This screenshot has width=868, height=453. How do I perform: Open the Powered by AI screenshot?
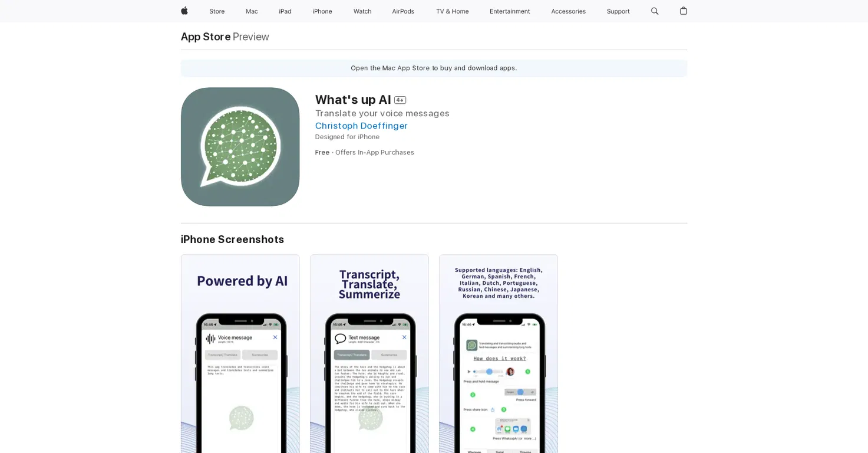[x=240, y=354]
